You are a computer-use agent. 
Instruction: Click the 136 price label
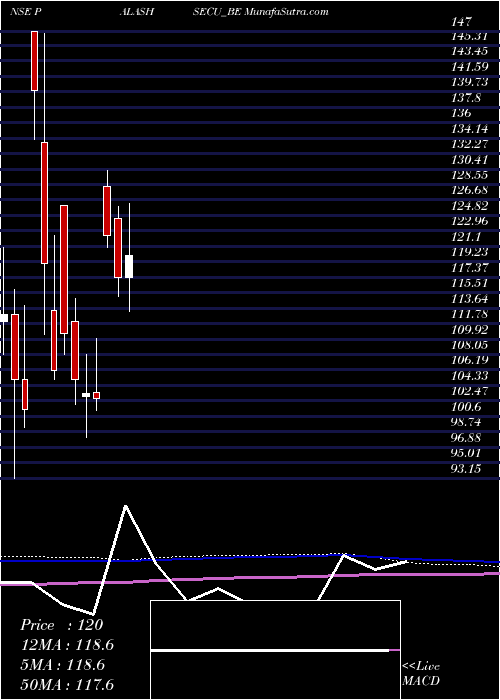(x=462, y=113)
